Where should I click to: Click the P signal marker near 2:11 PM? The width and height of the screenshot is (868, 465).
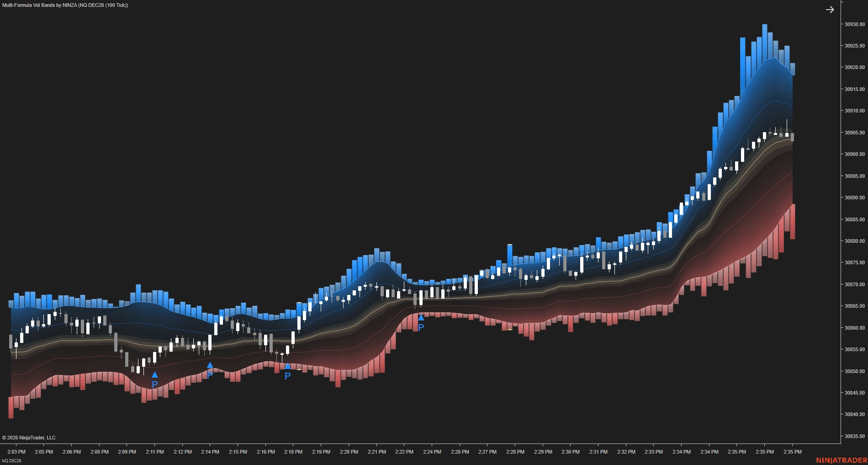155,385
